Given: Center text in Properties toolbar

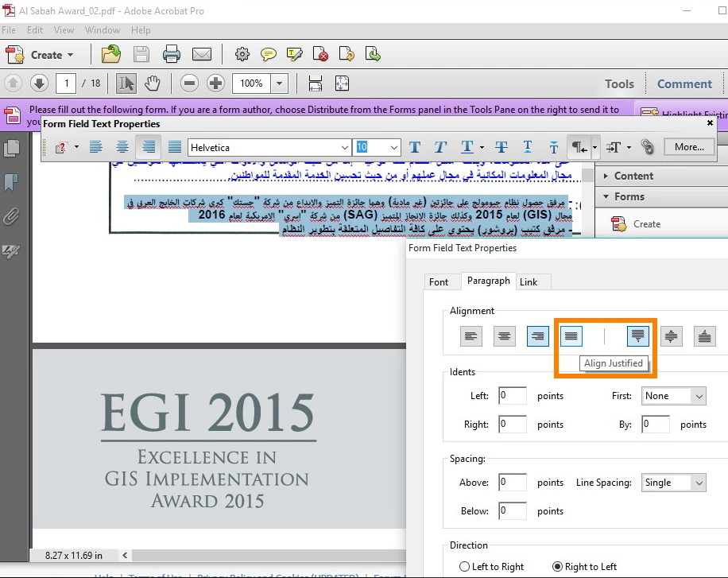Looking at the screenshot, I should 122,147.
